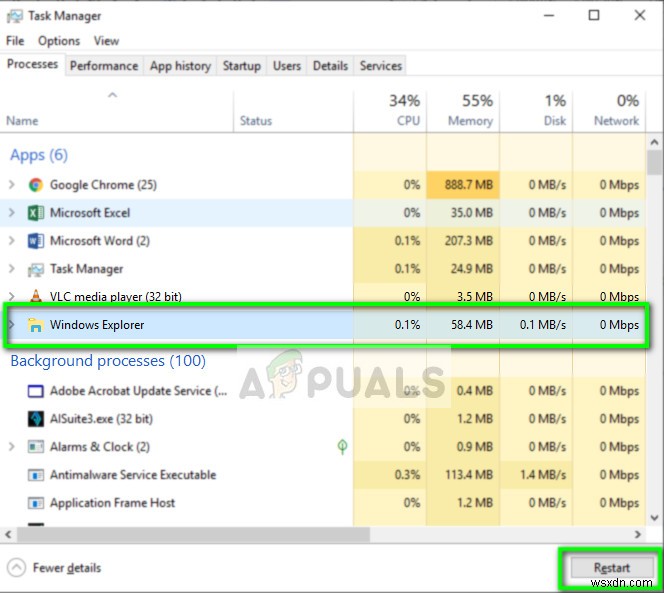Click Word's 207.3 MB memory value

469,241
